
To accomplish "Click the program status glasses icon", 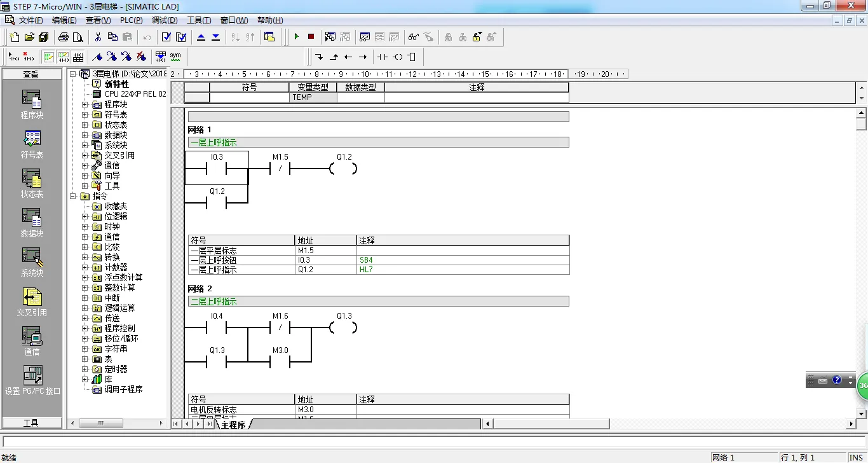I will pos(414,37).
